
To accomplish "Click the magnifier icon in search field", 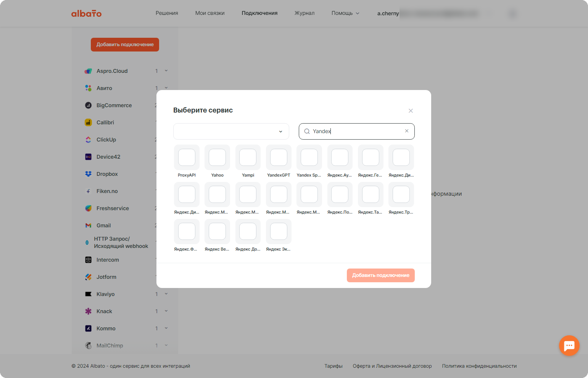I will click(307, 131).
